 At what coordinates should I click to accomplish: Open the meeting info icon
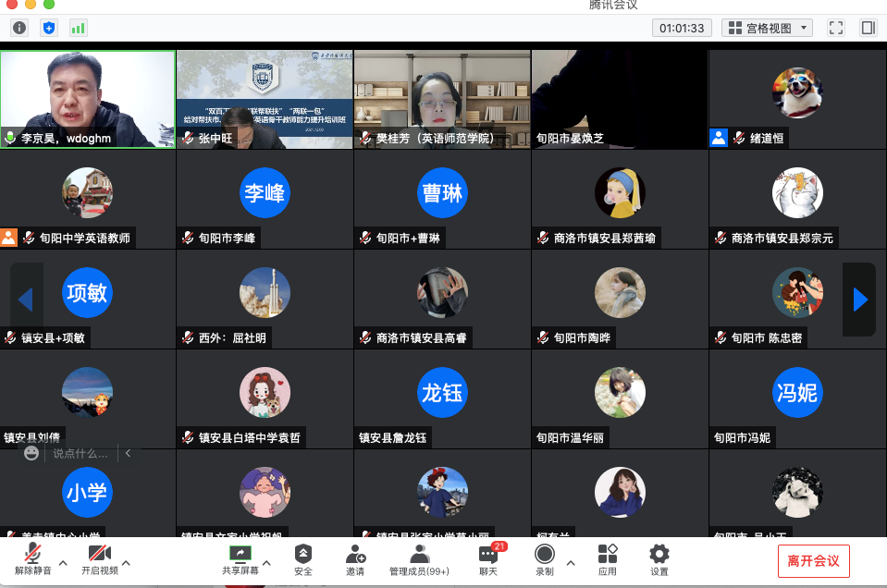coord(19,28)
